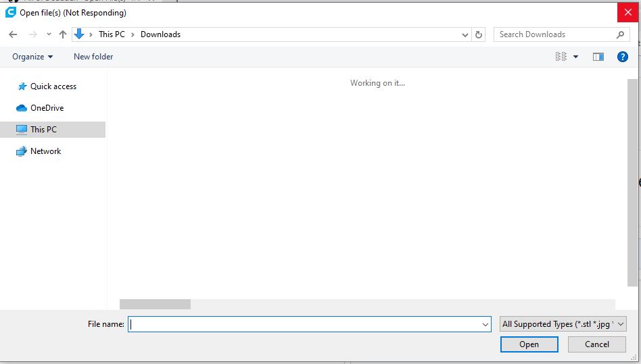Select Downloads in the address breadcrumb
Viewport: 641px width, 364px height.
point(161,34)
